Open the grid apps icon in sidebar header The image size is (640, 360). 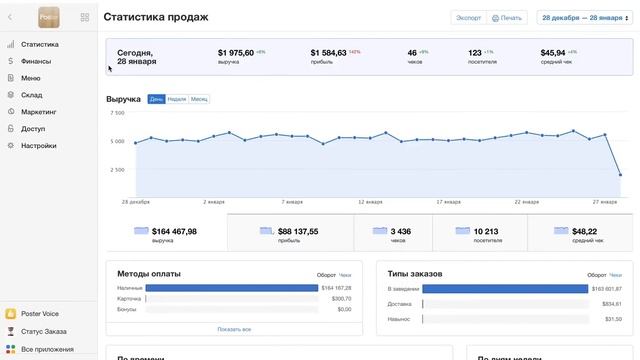click(84, 17)
